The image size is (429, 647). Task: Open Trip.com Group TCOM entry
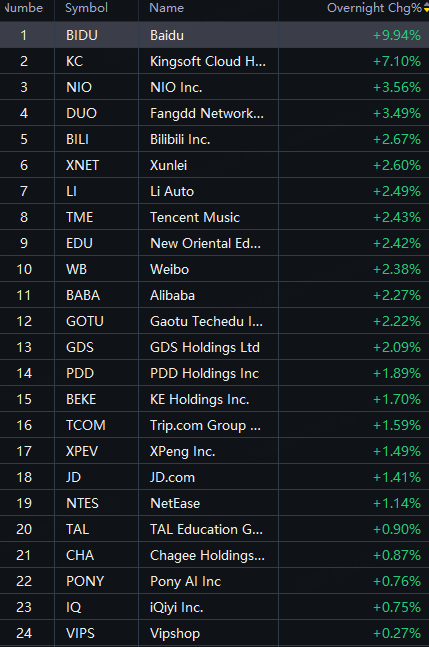tap(214, 425)
